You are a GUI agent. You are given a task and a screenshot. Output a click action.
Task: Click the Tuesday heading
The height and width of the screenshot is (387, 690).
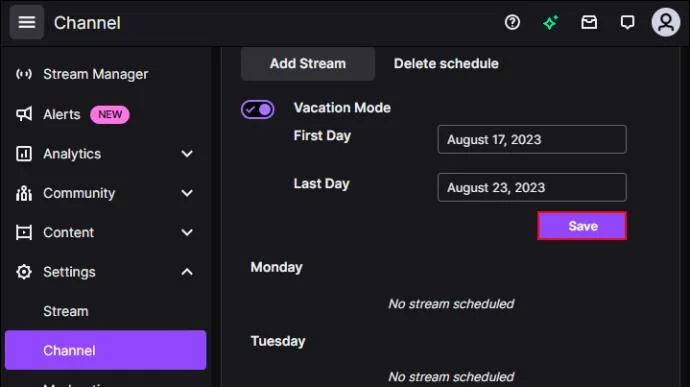(x=278, y=341)
